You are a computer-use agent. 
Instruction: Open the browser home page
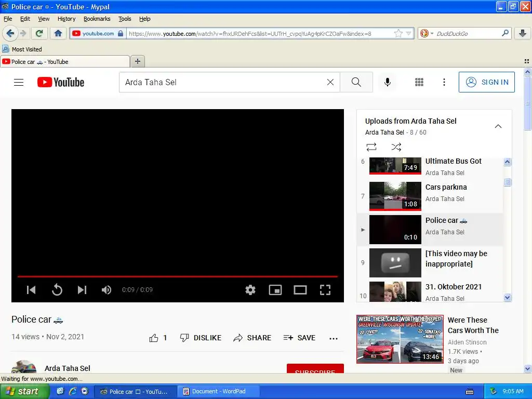point(58,33)
